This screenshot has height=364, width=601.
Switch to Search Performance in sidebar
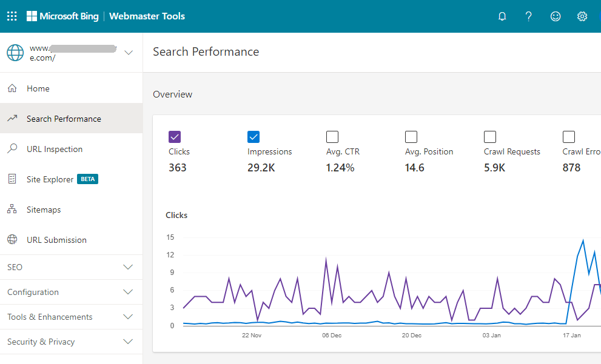63,119
